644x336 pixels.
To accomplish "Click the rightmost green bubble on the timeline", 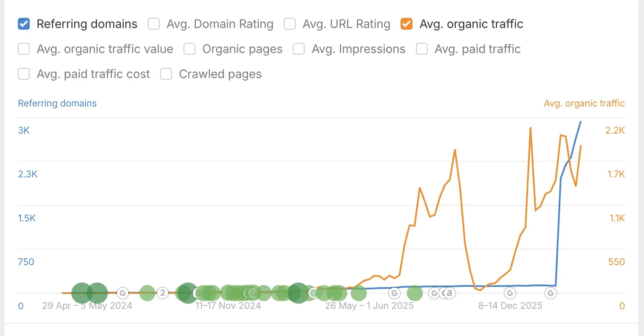I will click(x=415, y=293).
